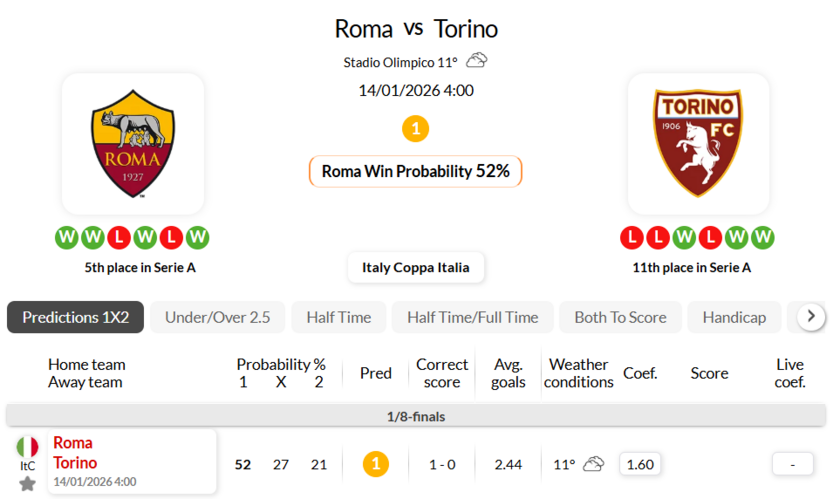840x499 pixels.
Task: Click the weather cloud icon in match row
Action: pyautogui.click(x=594, y=464)
